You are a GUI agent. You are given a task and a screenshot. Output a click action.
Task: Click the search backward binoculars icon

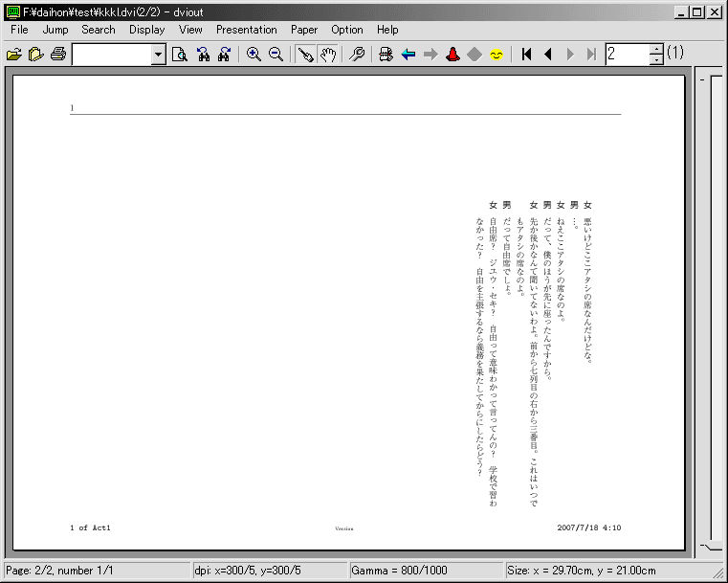tap(204, 55)
